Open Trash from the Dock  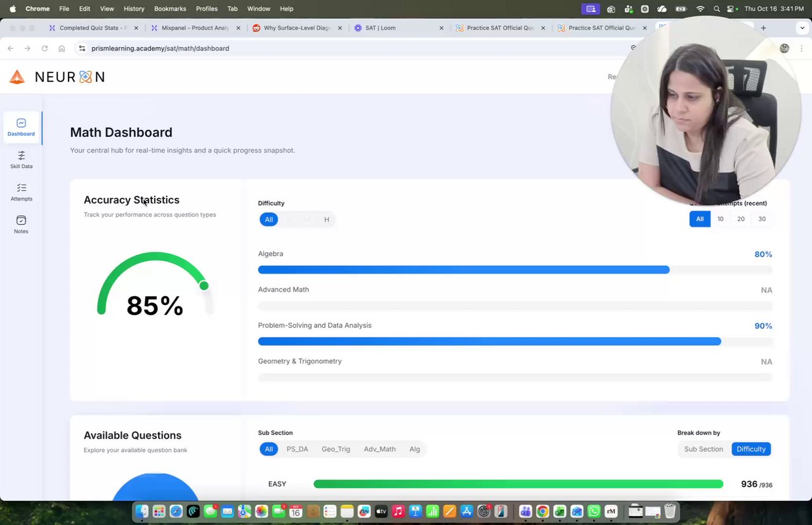pyautogui.click(x=670, y=511)
